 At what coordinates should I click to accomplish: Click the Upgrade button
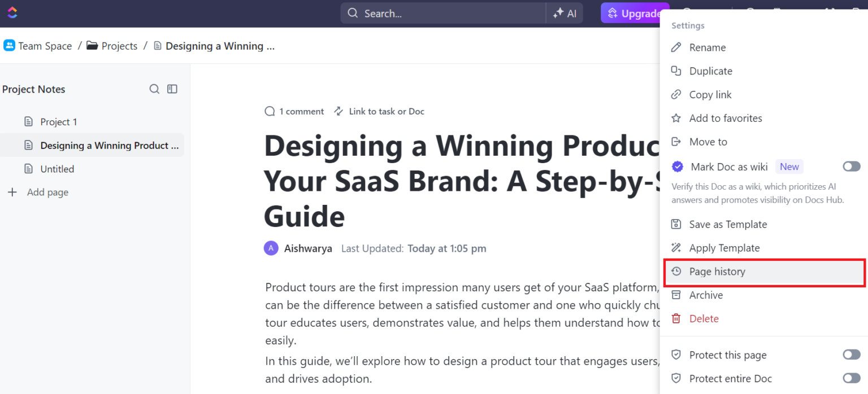point(633,14)
